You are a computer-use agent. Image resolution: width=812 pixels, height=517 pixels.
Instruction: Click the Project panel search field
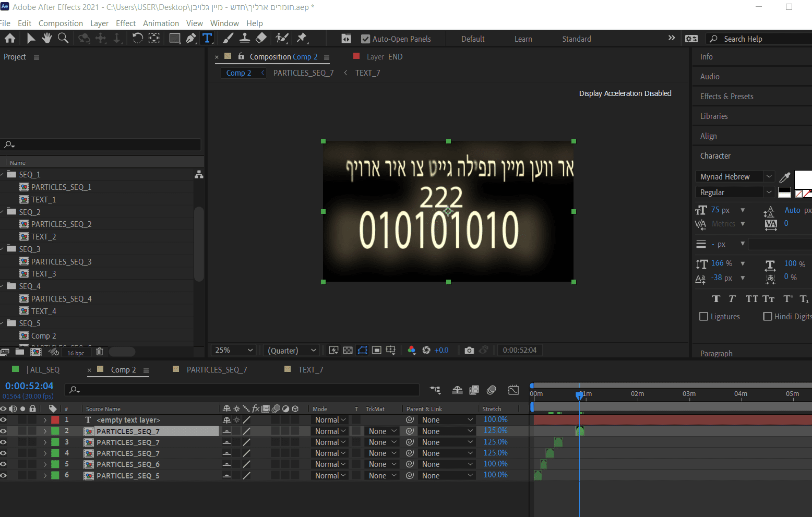coord(101,145)
